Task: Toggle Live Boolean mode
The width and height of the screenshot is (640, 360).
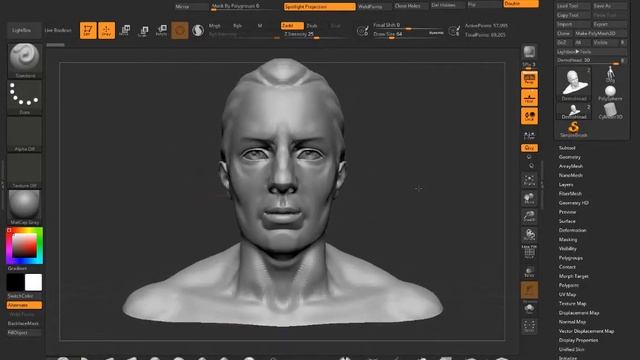Action: 58,30
